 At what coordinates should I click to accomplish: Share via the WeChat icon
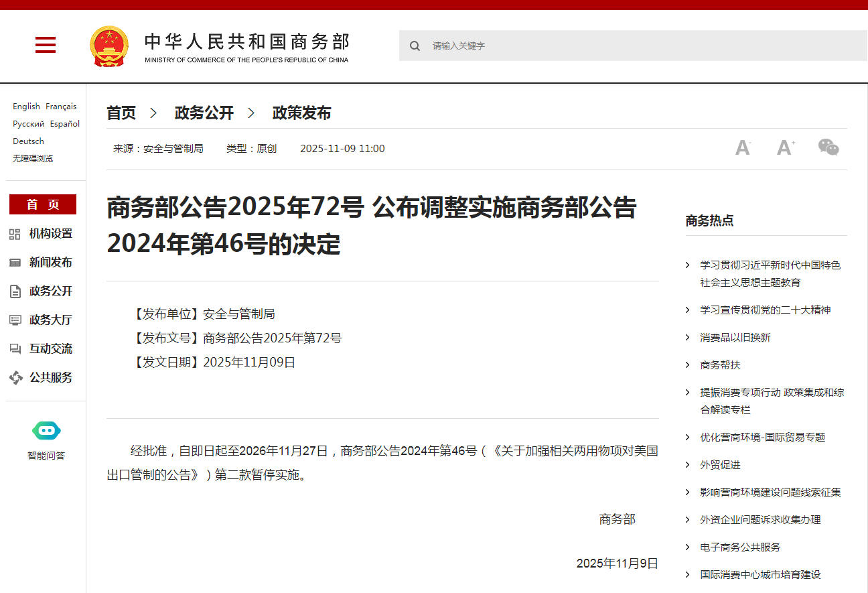[828, 147]
